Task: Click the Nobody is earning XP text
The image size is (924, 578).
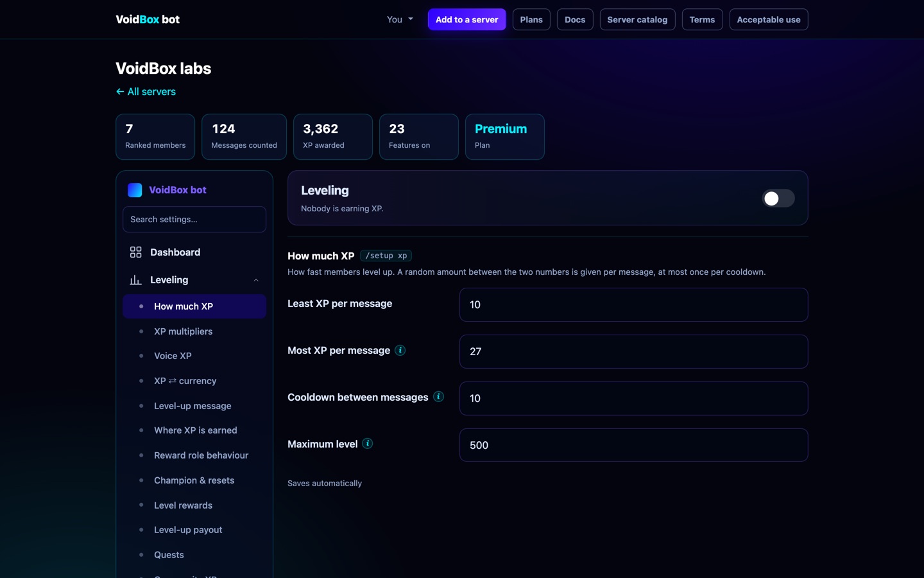Action: [342, 208]
